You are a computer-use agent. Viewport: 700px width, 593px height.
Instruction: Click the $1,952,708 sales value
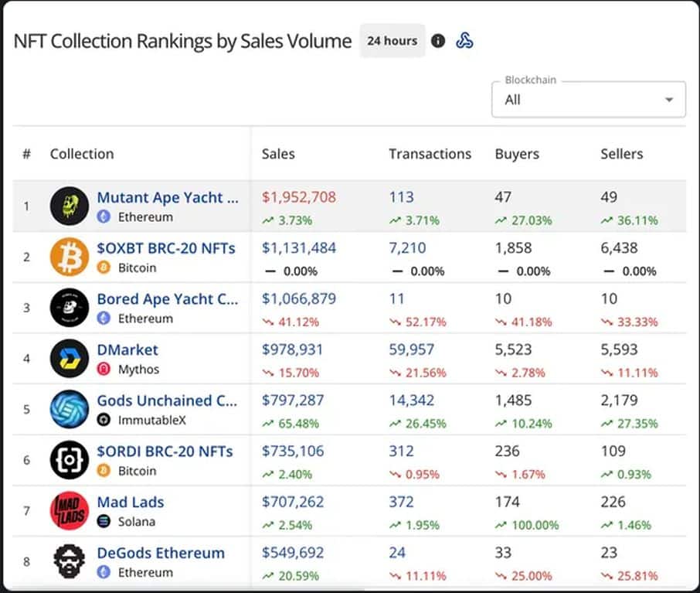tap(299, 197)
